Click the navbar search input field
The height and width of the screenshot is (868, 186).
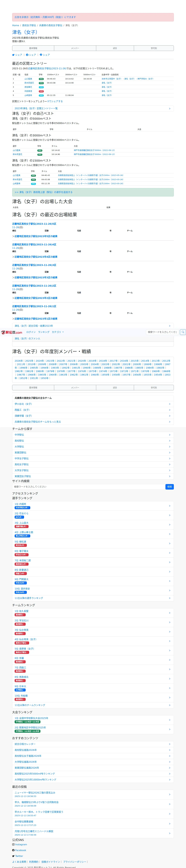click(162, 332)
